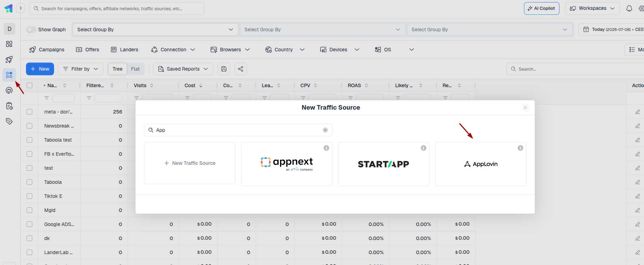Screen dimensions: 644x265
Task: Expand sidebar with arrow toggle
Action: click(x=21, y=8)
